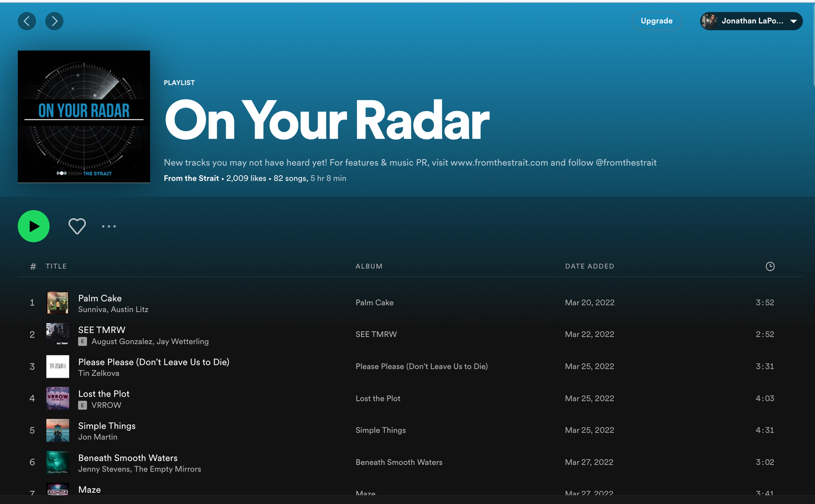The width and height of the screenshot is (815, 504).
Task: Select the Palm Cake album art thumbnail
Action: pos(58,302)
